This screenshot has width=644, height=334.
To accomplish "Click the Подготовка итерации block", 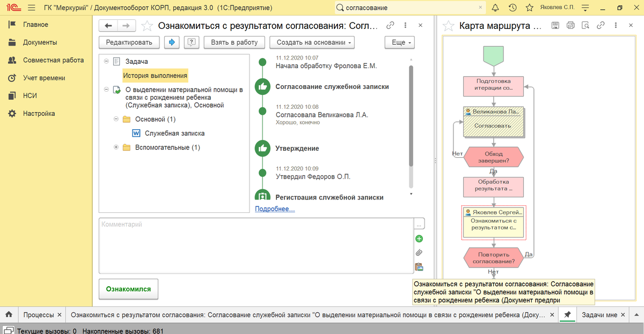I will point(493,85).
